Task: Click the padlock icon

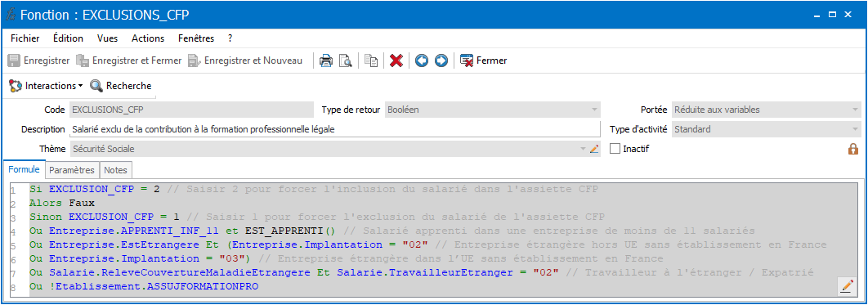Action: [853, 149]
